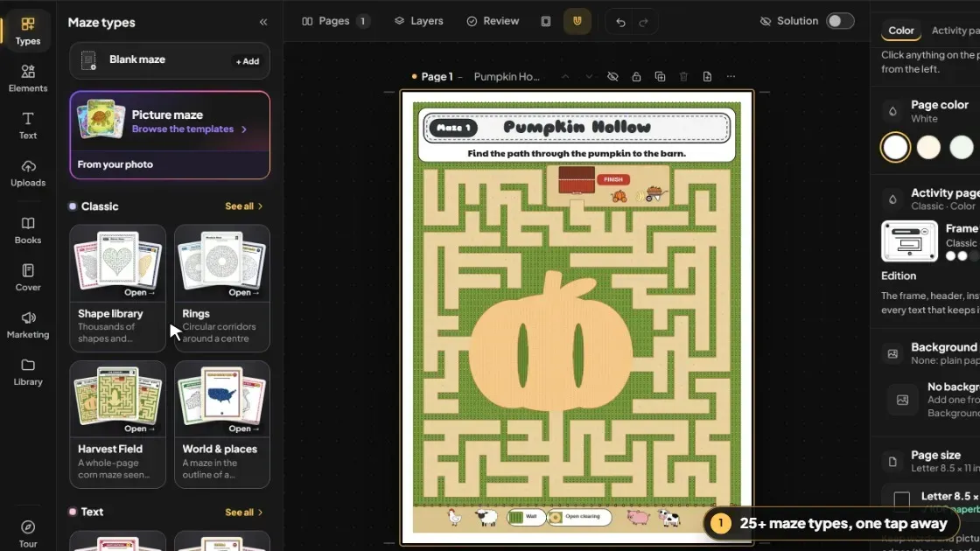This screenshot has height=551, width=980.
Task: Choose the pale green page color swatch
Action: (962, 148)
